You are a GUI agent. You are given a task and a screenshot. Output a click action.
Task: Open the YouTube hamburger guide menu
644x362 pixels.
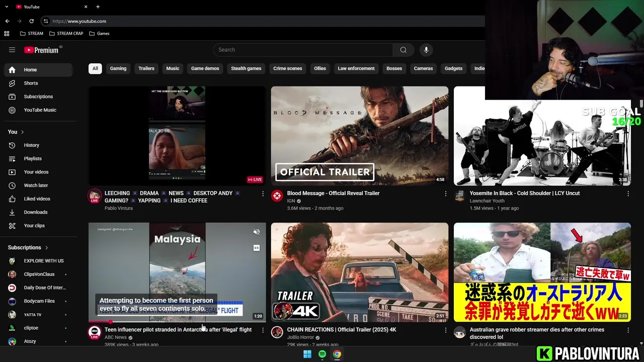tap(12, 50)
